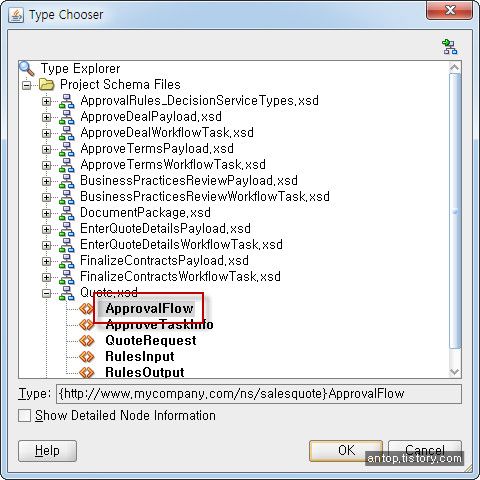Expand the ApproveTermsPayload.xsd node

[x=46, y=149]
